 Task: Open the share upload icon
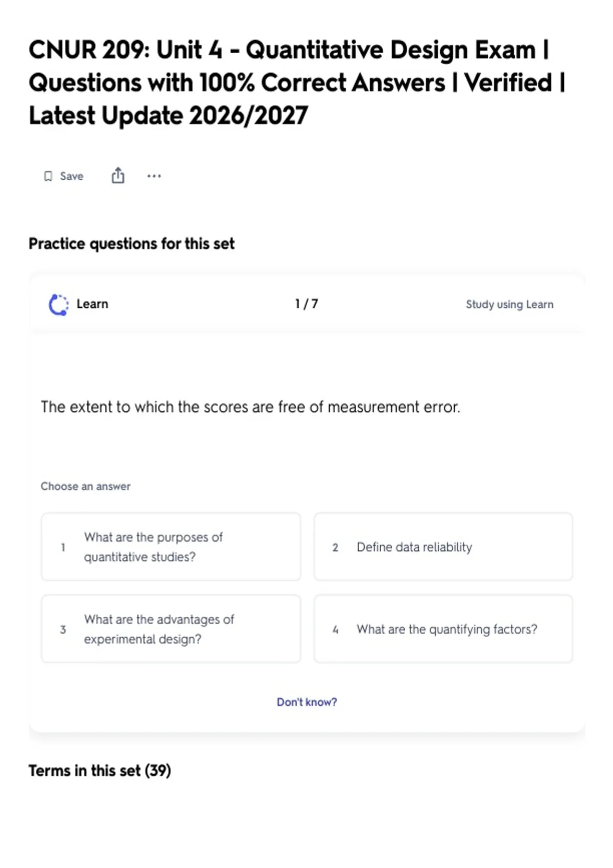[118, 175]
